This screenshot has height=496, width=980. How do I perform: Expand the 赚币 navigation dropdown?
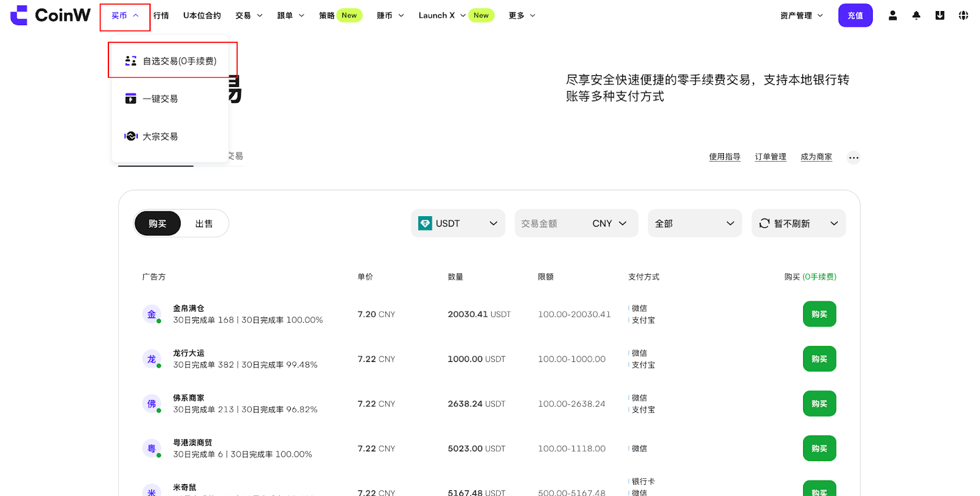pyautogui.click(x=390, y=16)
